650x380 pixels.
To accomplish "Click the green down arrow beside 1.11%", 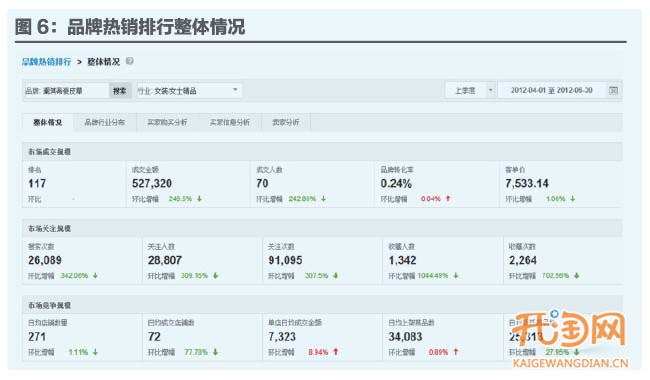I will (95, 352).
